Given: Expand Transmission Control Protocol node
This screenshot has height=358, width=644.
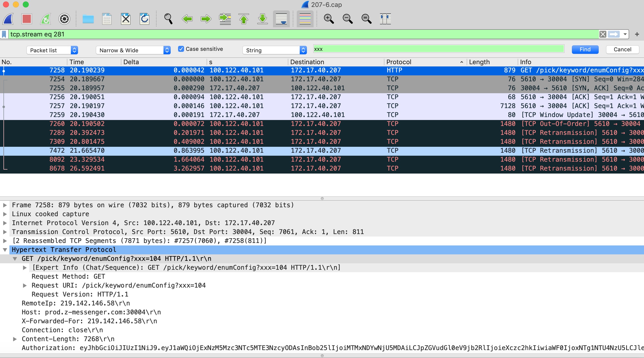Looking at the screenshot, I should (x=5, y=232).
